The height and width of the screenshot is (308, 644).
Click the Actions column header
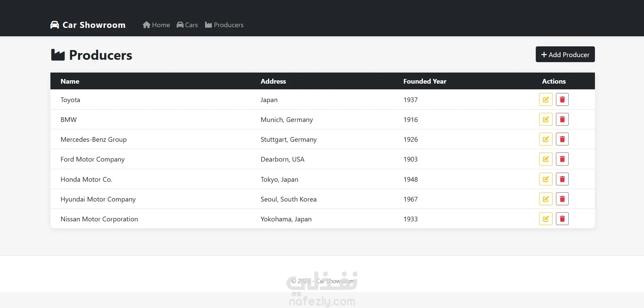pyautogui.click(x=554, y=81)
